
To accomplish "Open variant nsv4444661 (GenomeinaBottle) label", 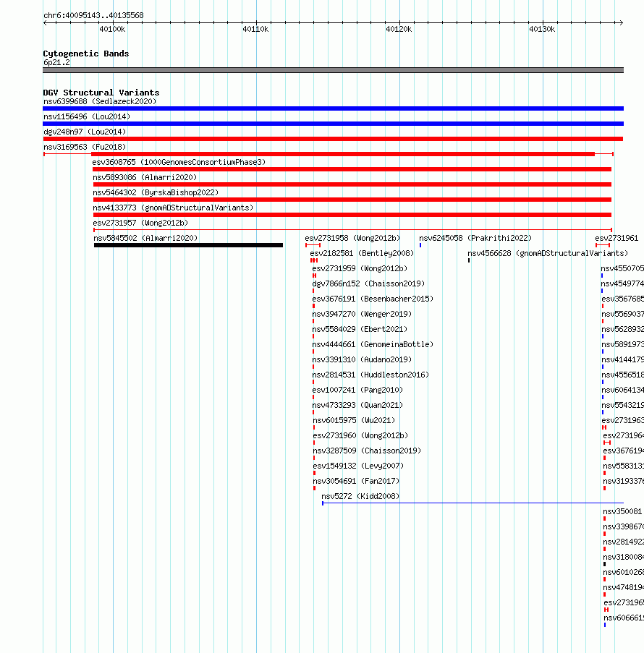I will click(373, 345).
